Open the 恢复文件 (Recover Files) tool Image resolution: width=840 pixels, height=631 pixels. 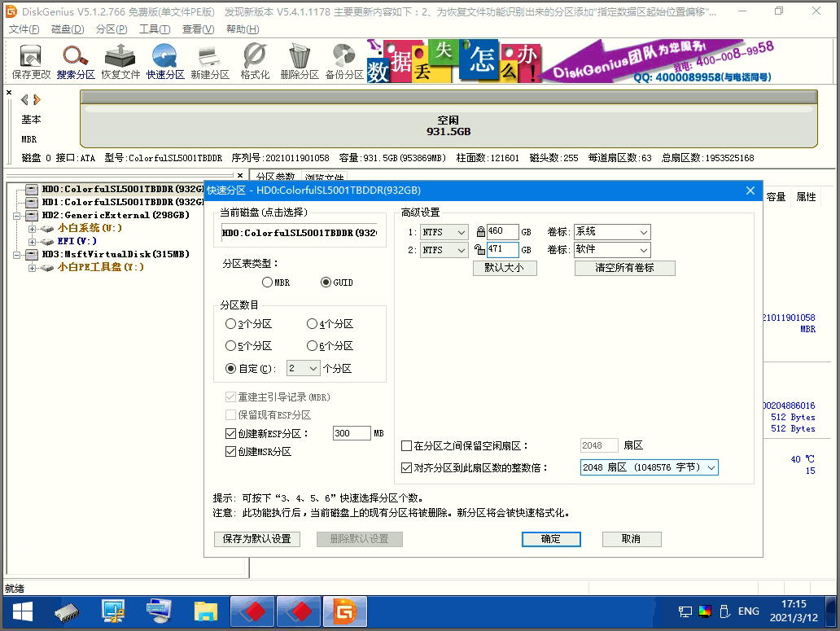click(120, 62)
